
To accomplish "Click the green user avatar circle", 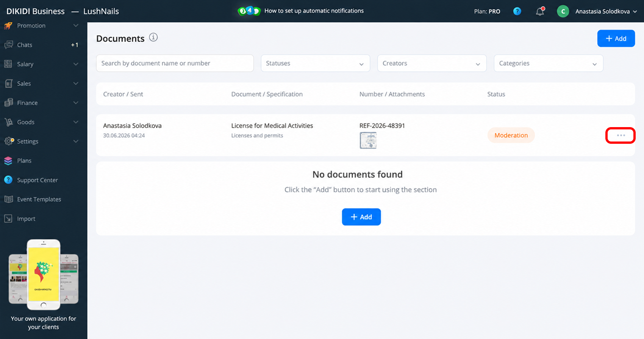I will tap(563, 11).
